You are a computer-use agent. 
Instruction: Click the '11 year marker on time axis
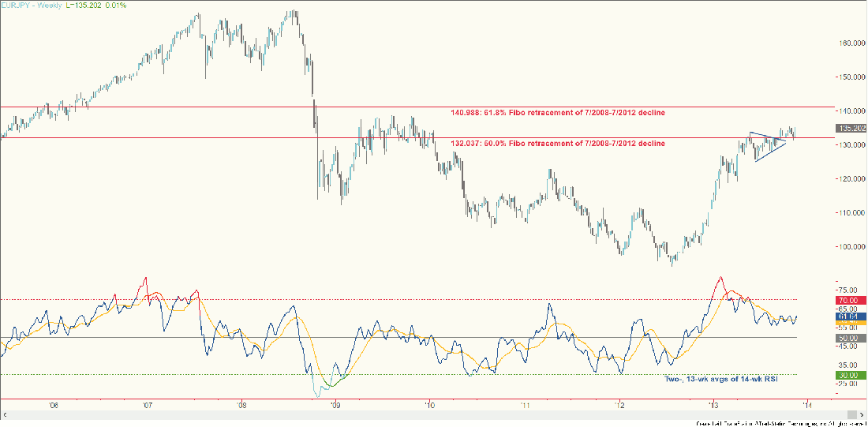524,405
